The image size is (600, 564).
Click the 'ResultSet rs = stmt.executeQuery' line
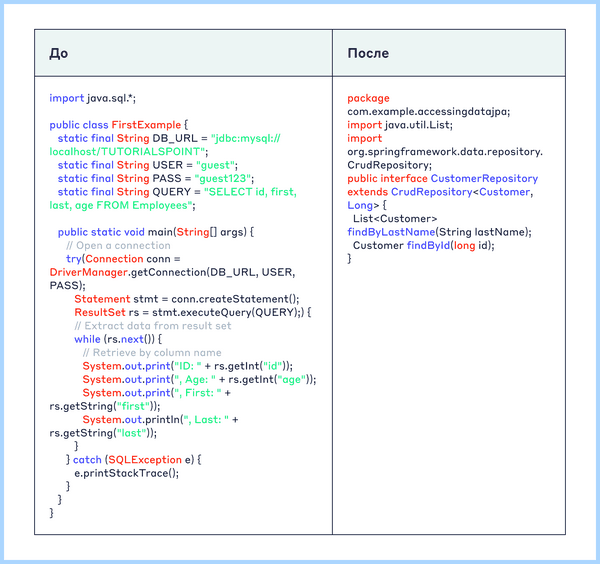(193, 313)
